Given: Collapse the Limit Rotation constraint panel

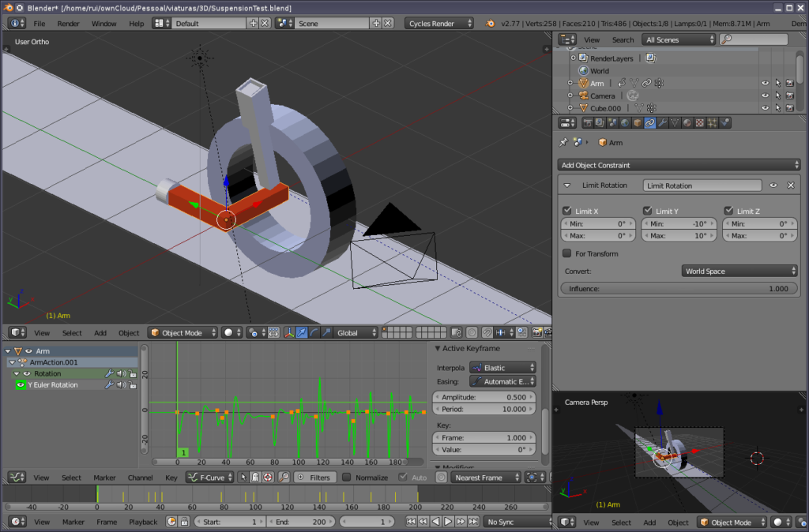Looking at the screenshot, I should (567, 185).
